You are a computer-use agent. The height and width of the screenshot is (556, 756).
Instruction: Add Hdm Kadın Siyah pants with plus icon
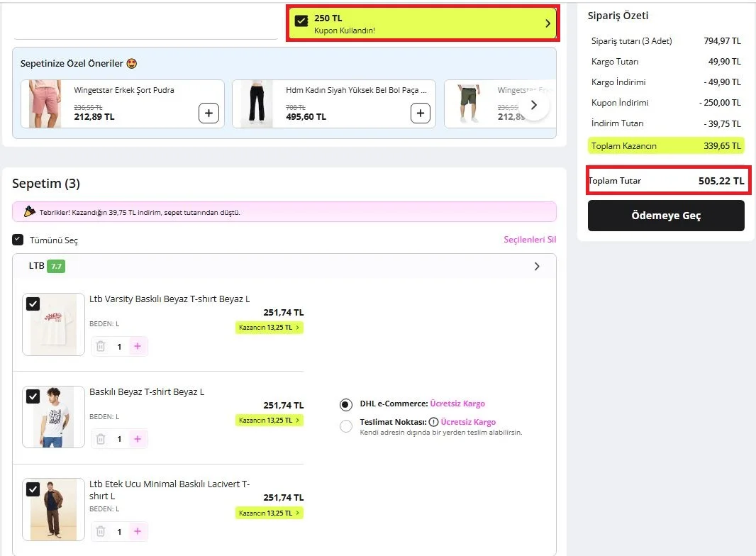point(421,113)
